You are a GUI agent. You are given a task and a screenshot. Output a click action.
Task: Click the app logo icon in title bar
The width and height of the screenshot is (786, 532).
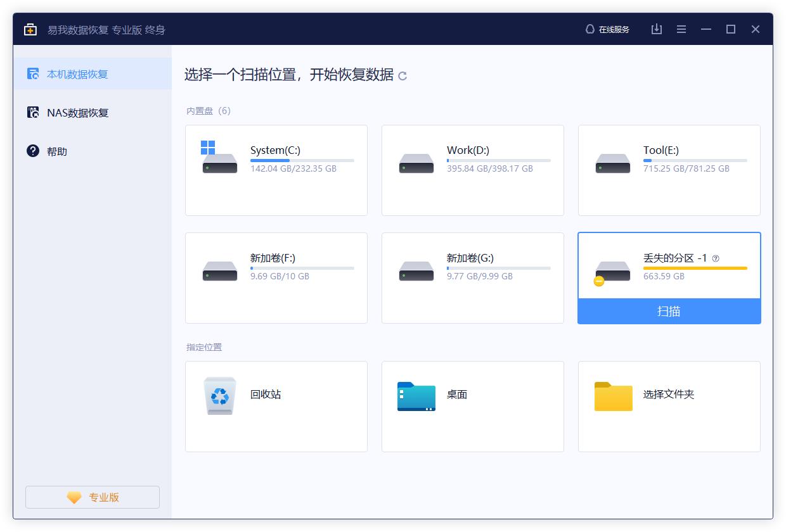click(30, 29)
